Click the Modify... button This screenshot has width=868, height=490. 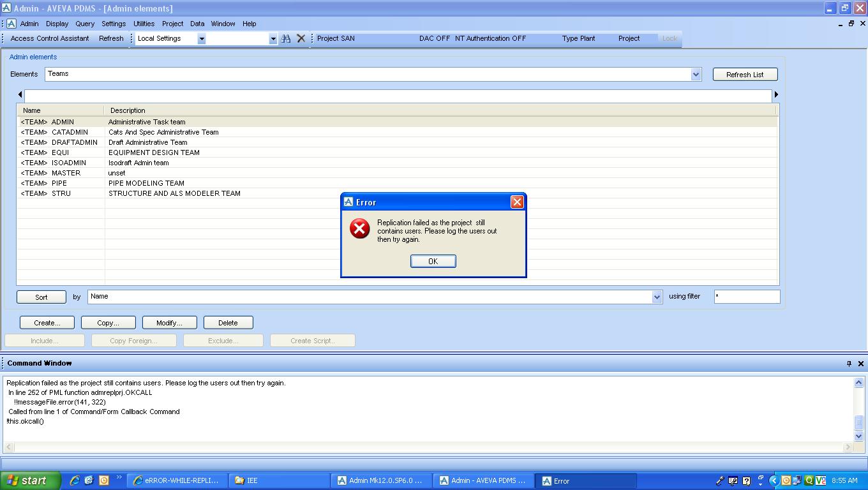tap(170, 323)
